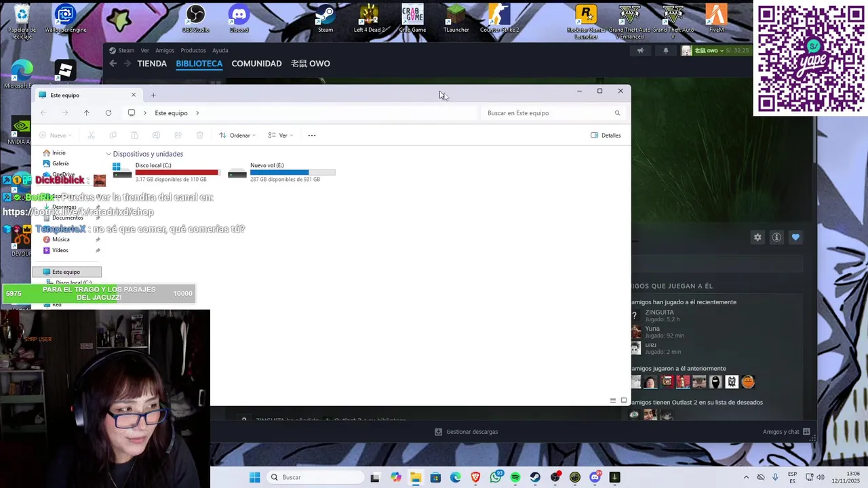Open the Steam menu in the Steam window
The height and width of the screenshot is (488, 868).
pyautogui.click(x=122, y=50)
